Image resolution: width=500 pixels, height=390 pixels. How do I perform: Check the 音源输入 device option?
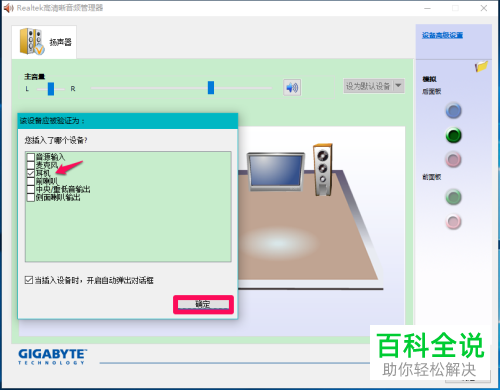tap(31, 157)
